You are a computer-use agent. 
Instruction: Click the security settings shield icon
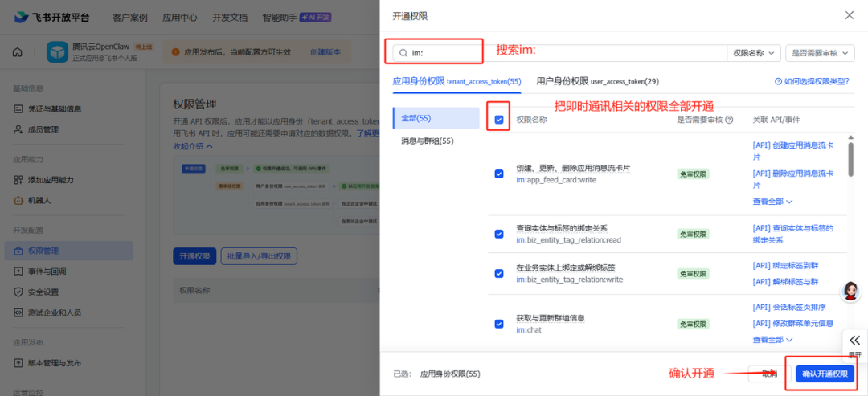point(18,292)
